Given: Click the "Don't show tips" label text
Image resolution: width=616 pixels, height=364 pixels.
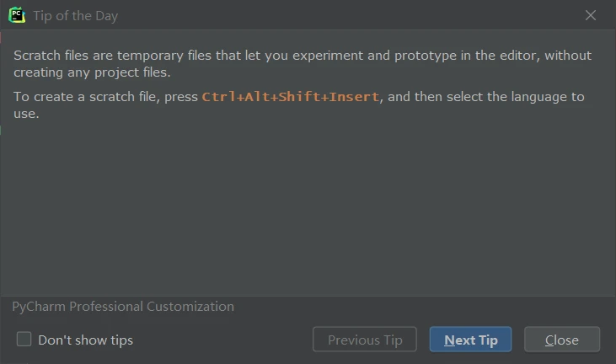Looking at the screenshot, I should [x=85, y=340].
